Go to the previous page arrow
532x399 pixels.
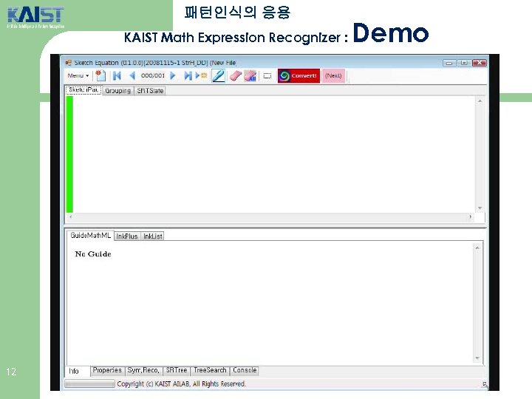(x=133, y=75)
